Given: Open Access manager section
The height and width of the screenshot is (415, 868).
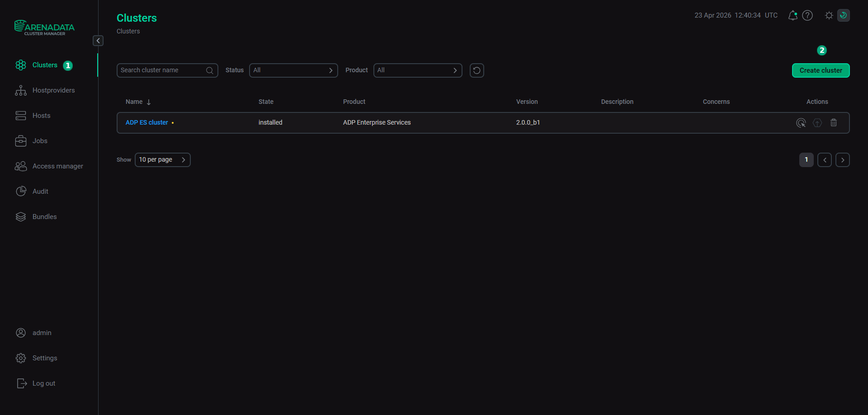Looking at the screenshot, I should coord(58,166).
